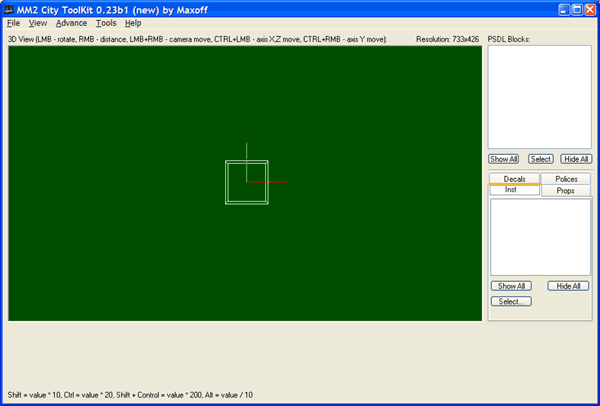Open the Advance menu

71,23
